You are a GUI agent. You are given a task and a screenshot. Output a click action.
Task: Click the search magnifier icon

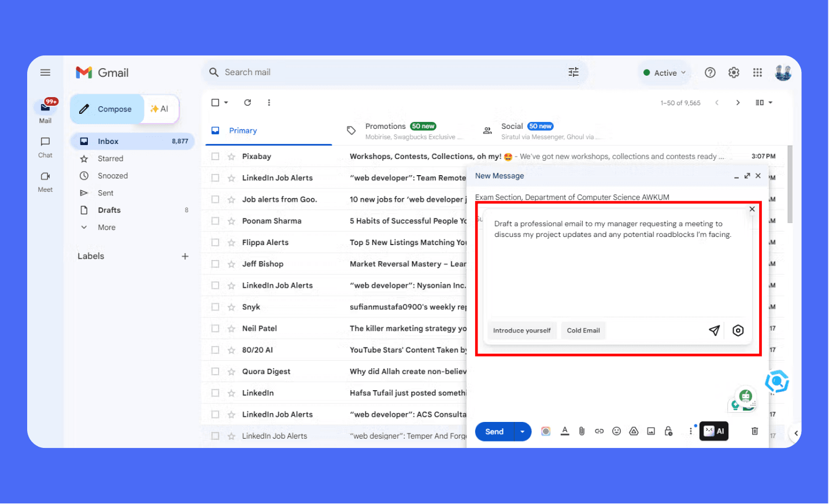214,72
